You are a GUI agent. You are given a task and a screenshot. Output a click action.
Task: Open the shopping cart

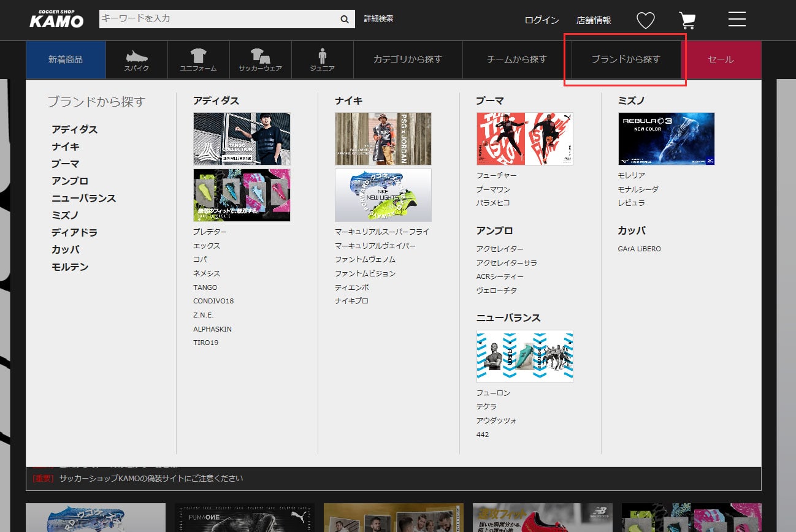pyautogui.click(x=687, y=20)
